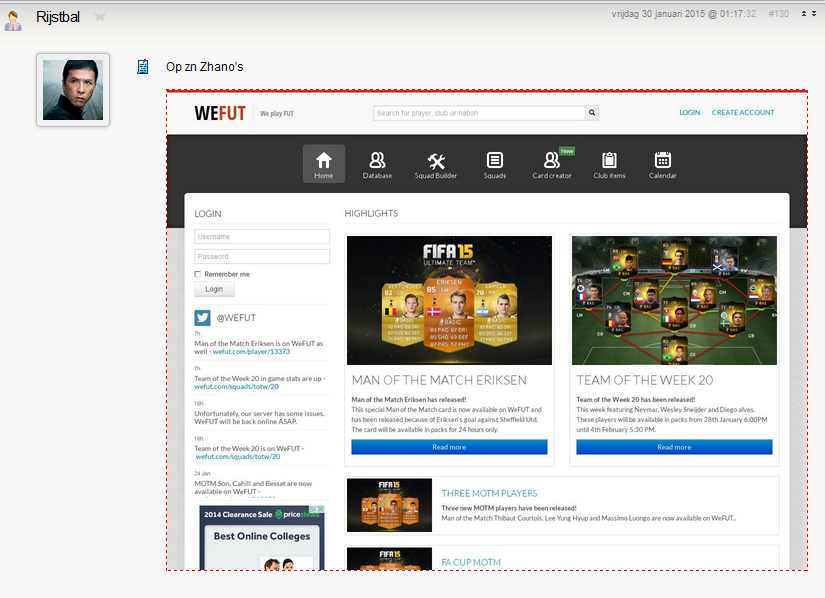Click Read more under Man of the Match Eriksen
Screen dimensions: 825x598
pos(449,447)
